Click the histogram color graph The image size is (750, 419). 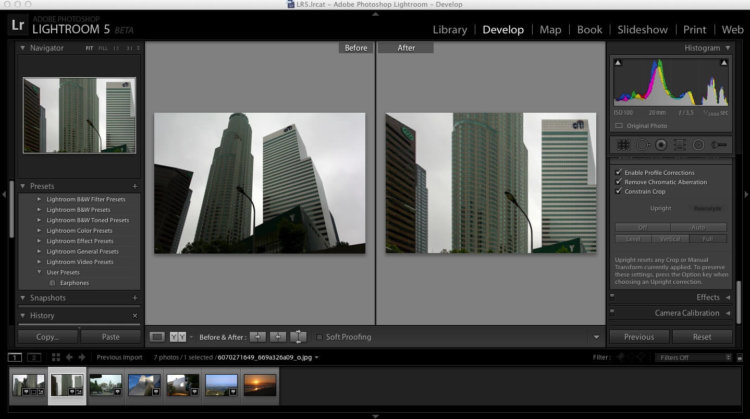pyautogui.click(x=671, y=82)
